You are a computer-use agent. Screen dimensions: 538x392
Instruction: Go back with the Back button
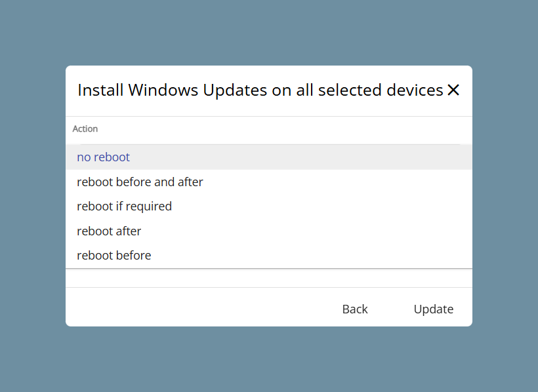pyautogui.click(x=355, y=309)
